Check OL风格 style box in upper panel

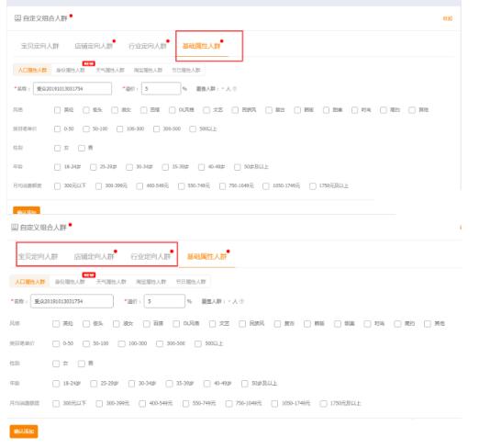[173, 110]
